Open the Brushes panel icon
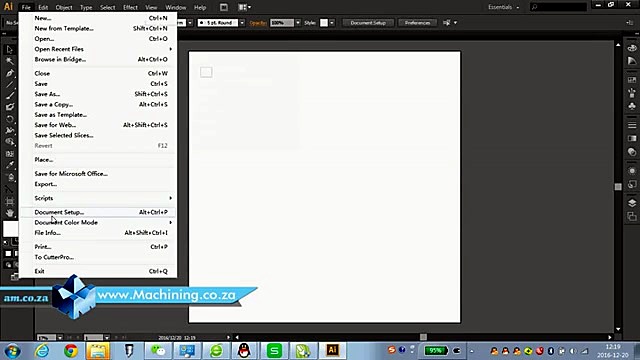The height and width of the screenshot is (360, 640). [x=632, y=93]
